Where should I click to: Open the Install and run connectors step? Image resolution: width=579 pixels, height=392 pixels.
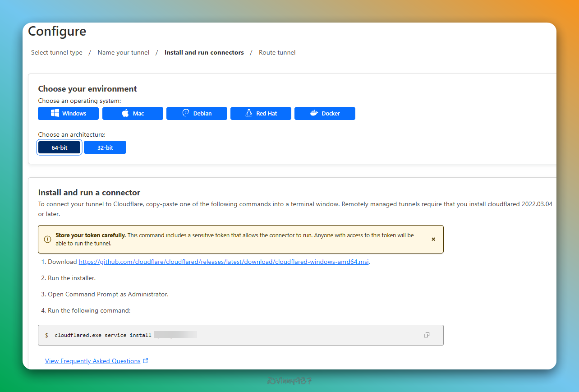204,52
